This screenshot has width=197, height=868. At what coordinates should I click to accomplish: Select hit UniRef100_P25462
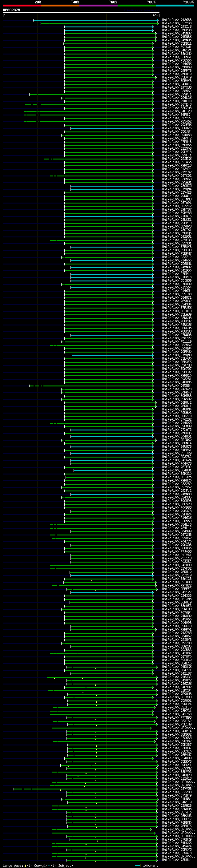pos(177,121)
